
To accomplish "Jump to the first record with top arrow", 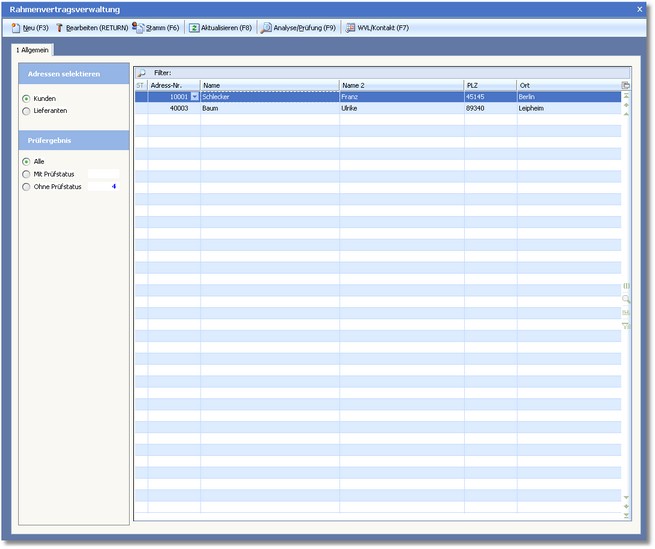I will click(626, 96).
